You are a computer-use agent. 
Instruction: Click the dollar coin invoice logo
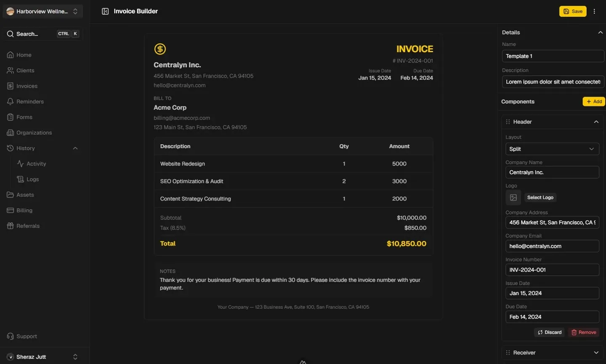[160, 49]
